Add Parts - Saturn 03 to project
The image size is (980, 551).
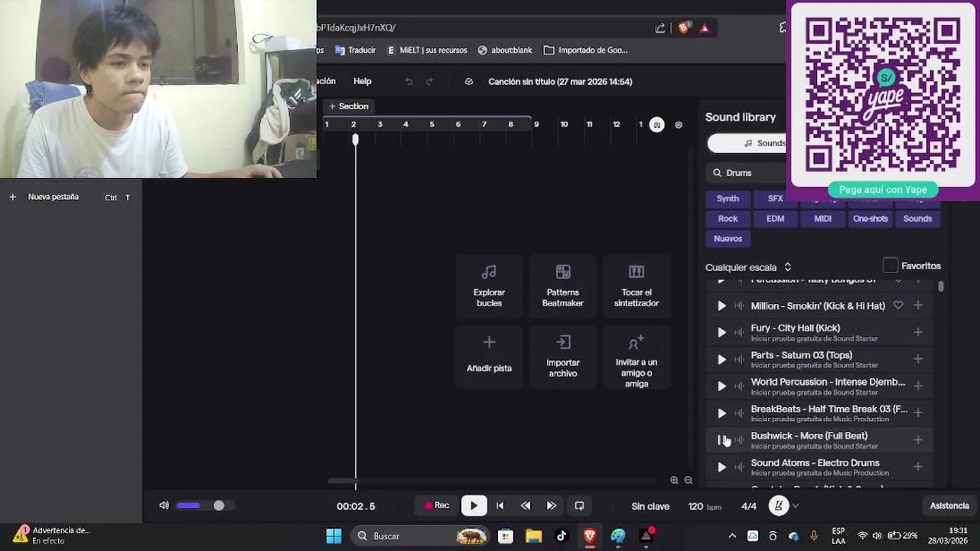(918, 359)
